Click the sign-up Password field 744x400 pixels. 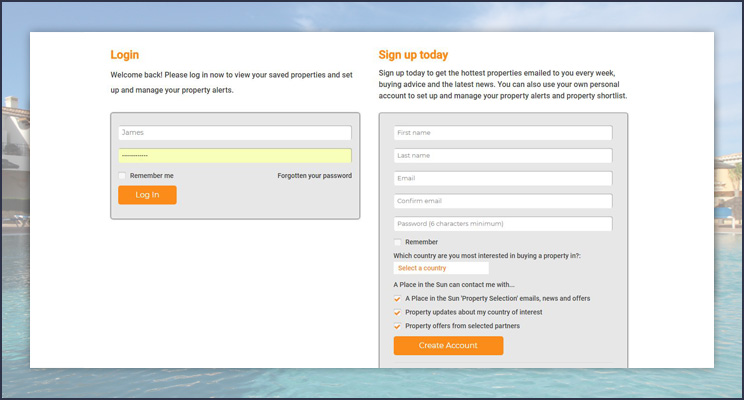pyautogui.click(x=503, y=224)
